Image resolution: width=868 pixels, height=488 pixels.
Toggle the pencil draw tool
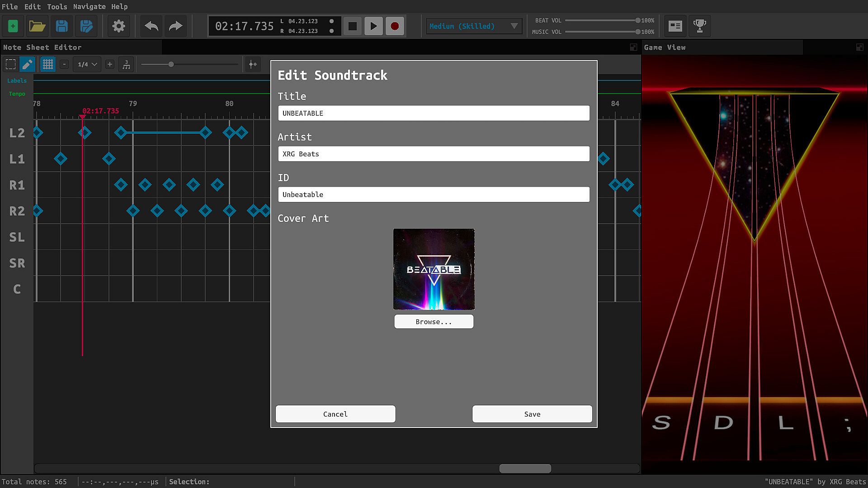coord(27,65)
